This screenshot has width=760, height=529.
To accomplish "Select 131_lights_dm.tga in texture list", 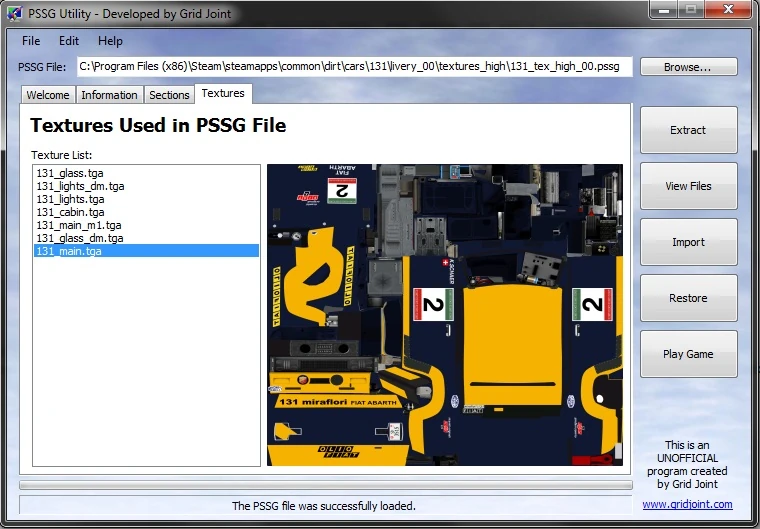I will tap(146, 186).
